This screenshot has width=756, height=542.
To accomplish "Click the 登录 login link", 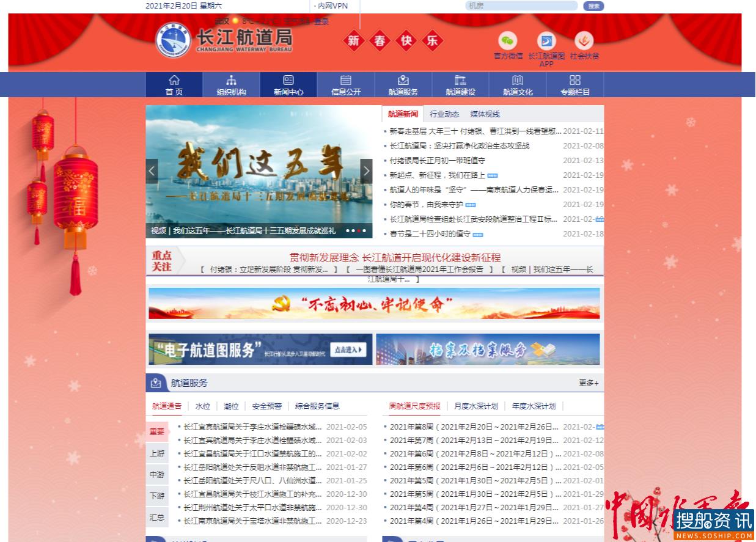I will (x=321, y=21).
